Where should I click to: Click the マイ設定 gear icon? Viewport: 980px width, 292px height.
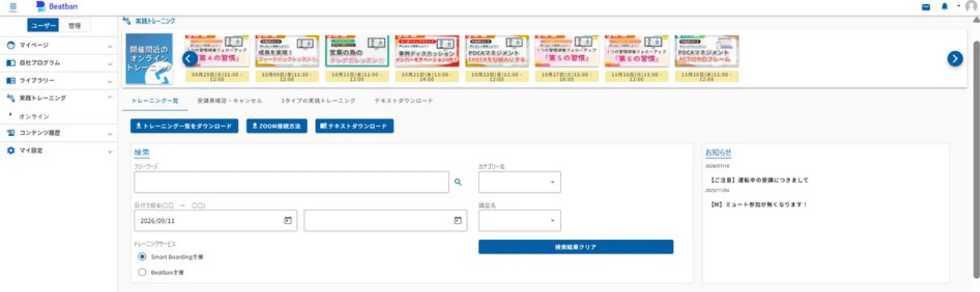(11, 151)
